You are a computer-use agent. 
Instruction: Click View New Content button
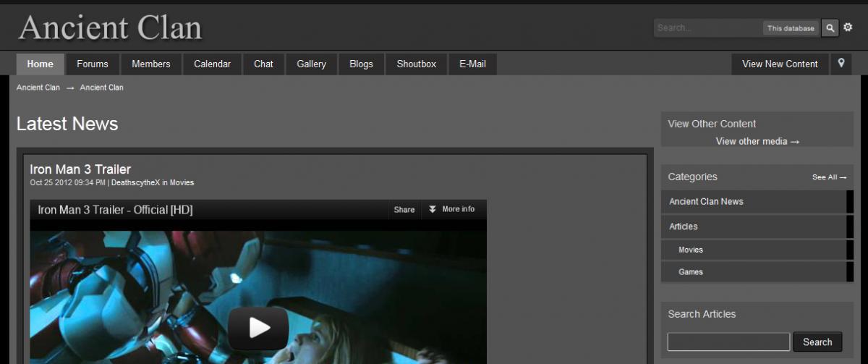click(780, 64)
